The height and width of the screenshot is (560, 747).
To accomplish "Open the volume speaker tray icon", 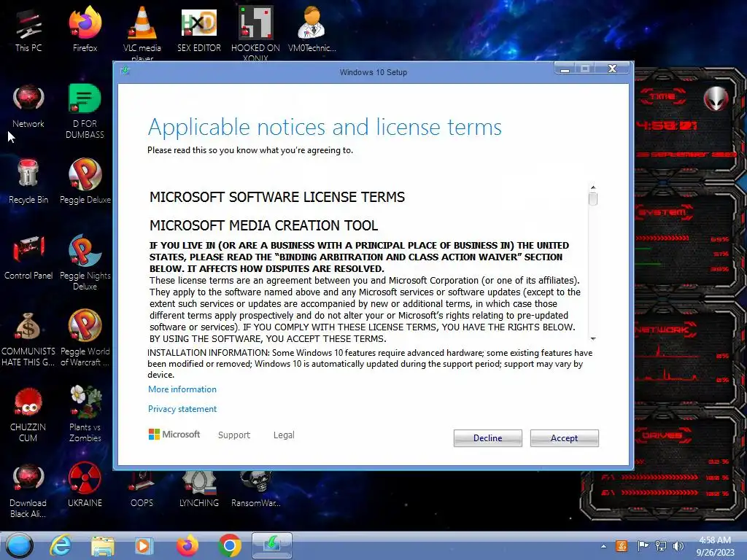I will tap(678, 546).
